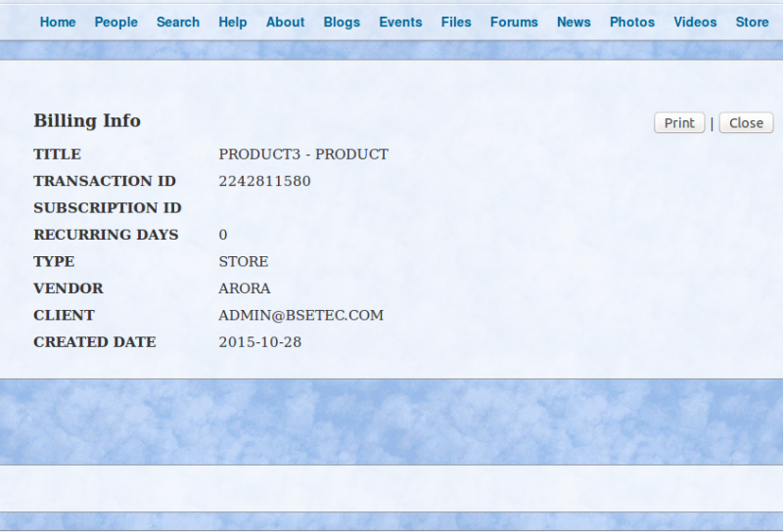This screenshot has height=532, width=783.
Task: Select title value PRODUCT3 - PRODUCT
Action: point(303,155)
